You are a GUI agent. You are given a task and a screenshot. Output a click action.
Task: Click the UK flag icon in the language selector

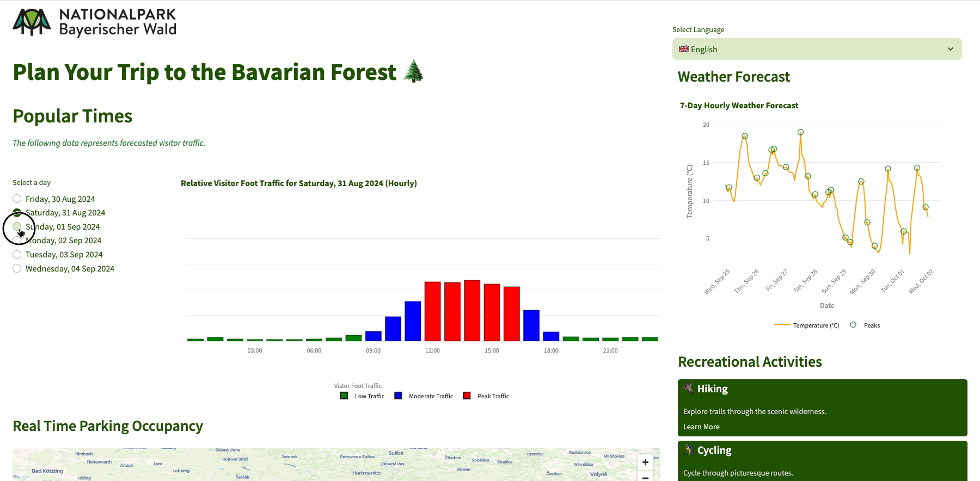pyautogui.click(x=684, y=49)
